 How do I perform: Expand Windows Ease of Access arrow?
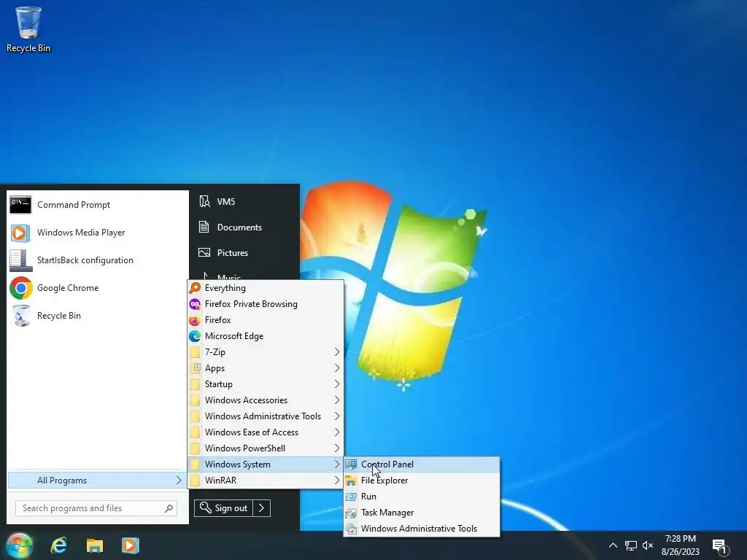coord(337,432)
